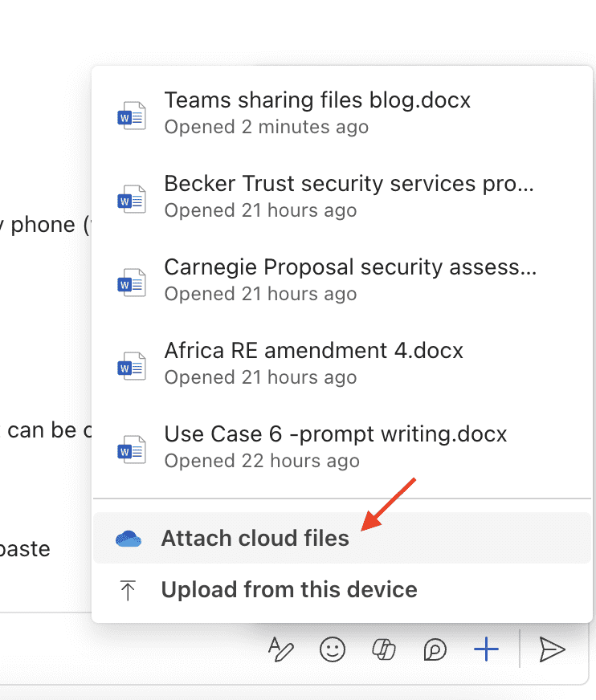Select Becker Trust security services file
This screenshot has height=700, width=596.
pyautogui.click(x=342, y=197)
